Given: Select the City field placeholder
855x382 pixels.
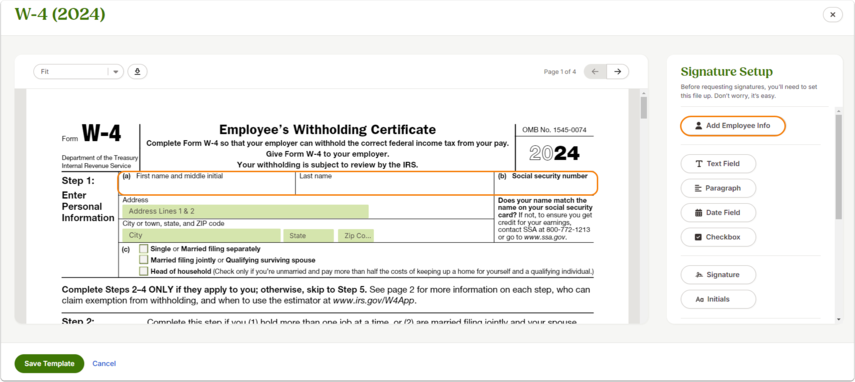Looking at the screenshot, I should (x=201, y=235).
